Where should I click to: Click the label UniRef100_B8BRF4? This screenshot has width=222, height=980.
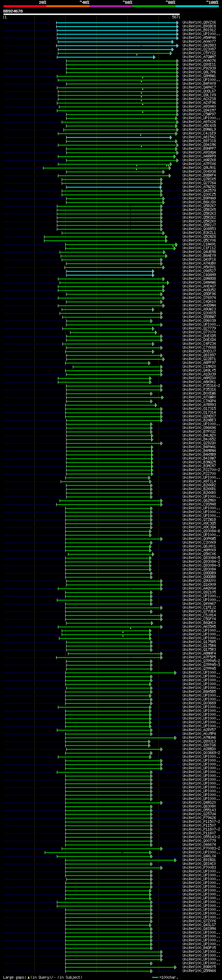click(199, 175)
